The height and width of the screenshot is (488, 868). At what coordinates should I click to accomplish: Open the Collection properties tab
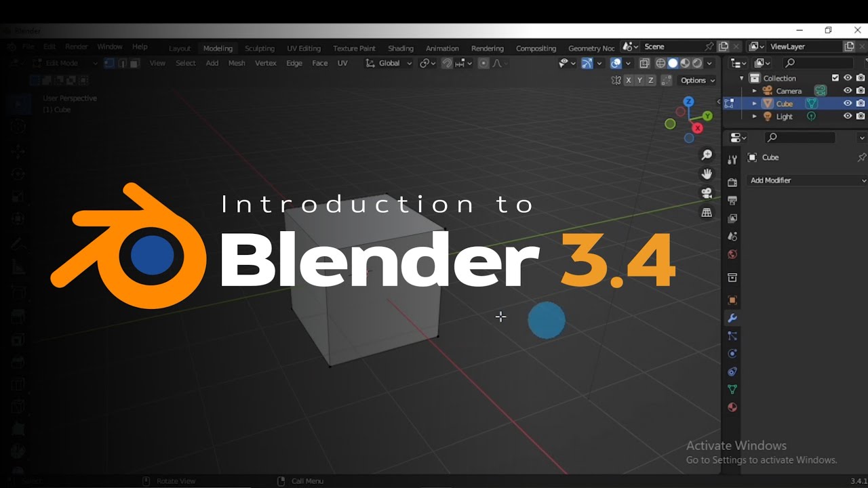click(732, 277)
